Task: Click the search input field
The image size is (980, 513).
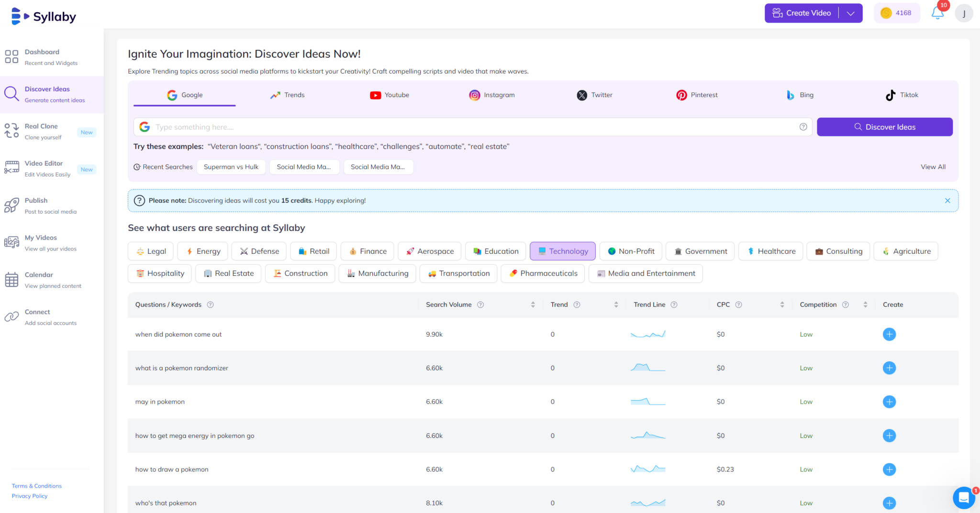Action: [431, 127]
